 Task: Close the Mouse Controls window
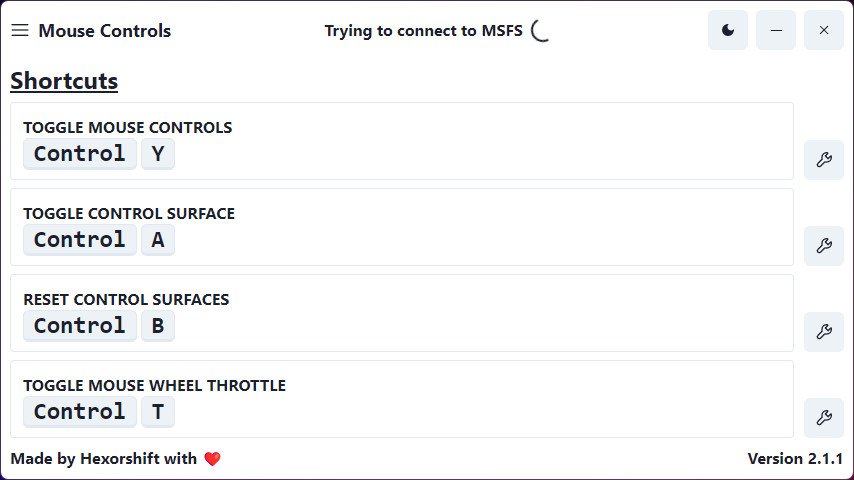[824, 31]
